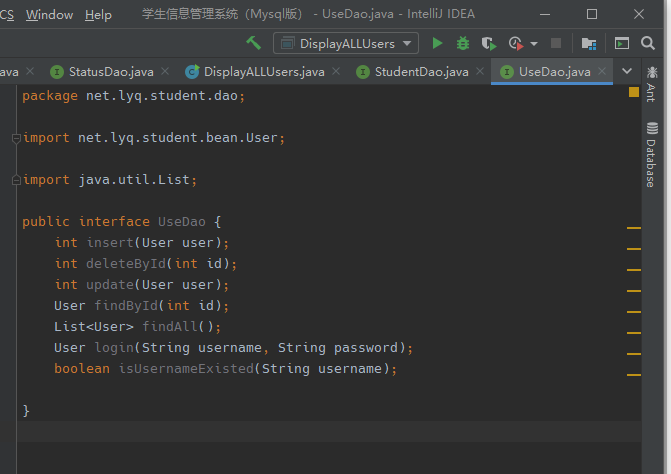
Task: Switch to StudentDao.java tab
Action: (422, 72)
